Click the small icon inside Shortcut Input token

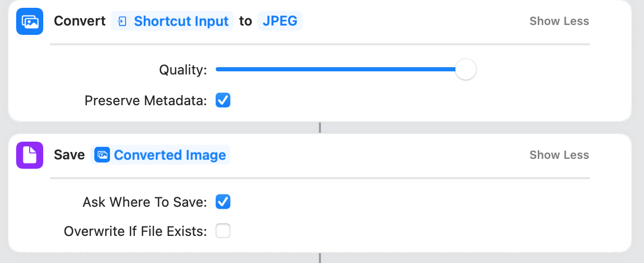pos(122,21)
